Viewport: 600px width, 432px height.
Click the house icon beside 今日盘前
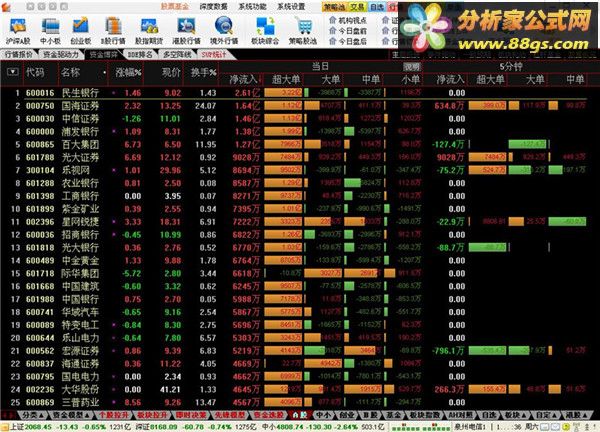(x=332, y=31)
